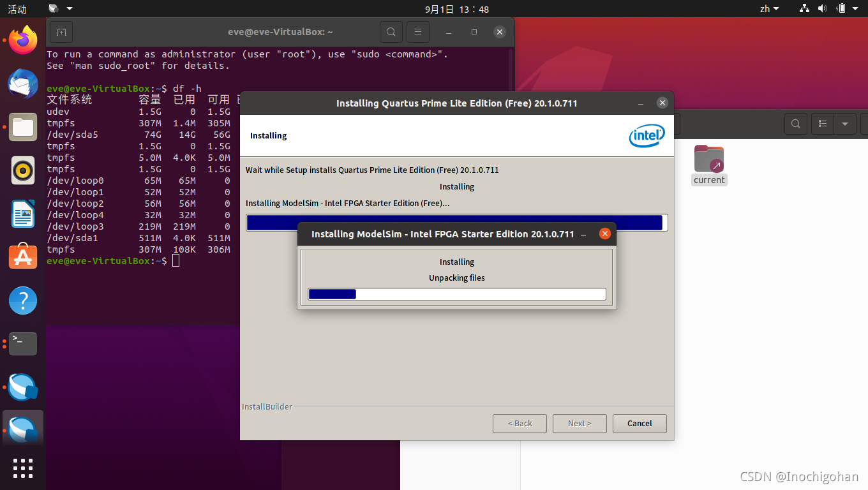Screen dimensions: 868x490
Task: Minimize the Quartus Prime installer window
Action: [641, 103]
